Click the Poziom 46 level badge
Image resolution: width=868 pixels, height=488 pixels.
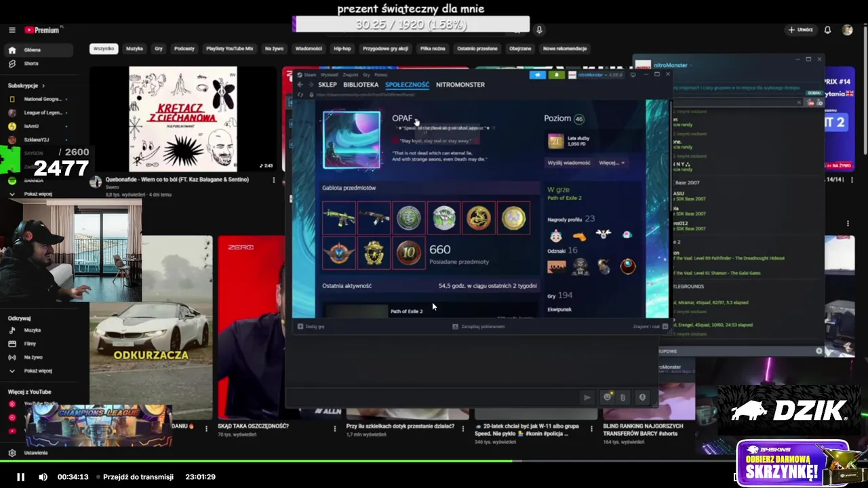pos(578,119)
